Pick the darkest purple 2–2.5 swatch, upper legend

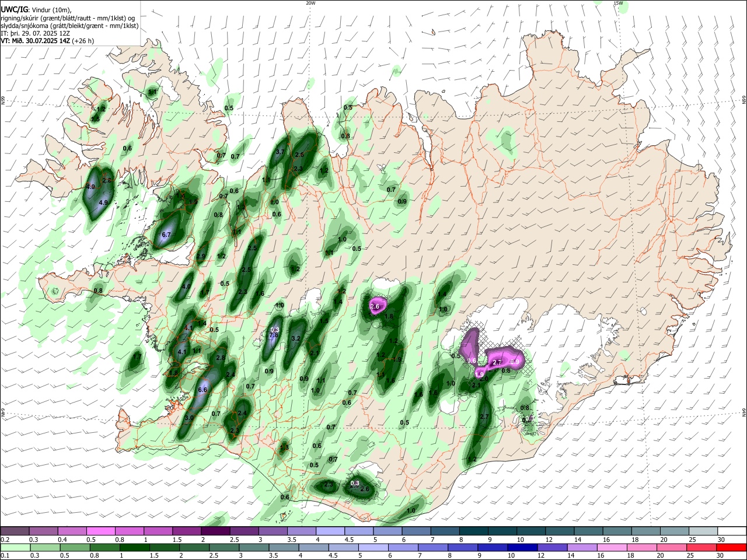pos(215,531)
